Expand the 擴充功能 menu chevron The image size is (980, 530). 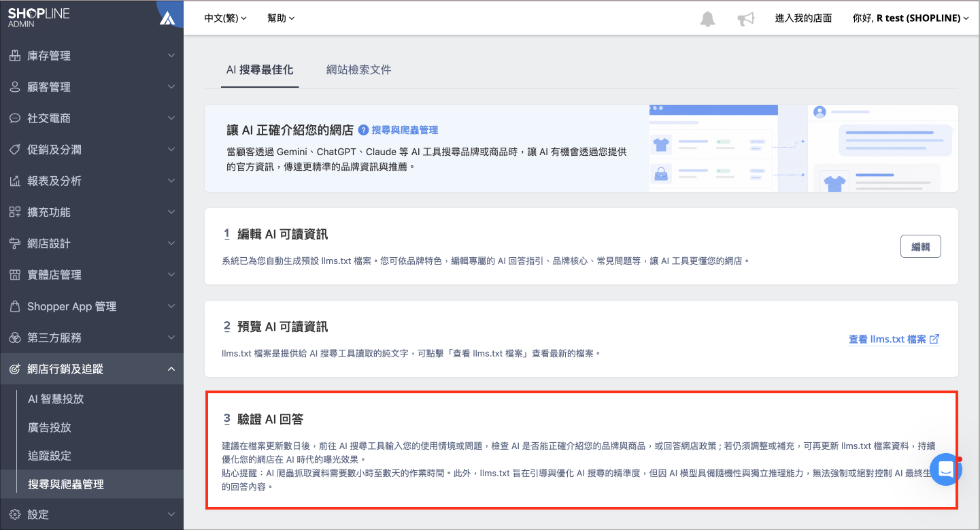pos(171,212)
